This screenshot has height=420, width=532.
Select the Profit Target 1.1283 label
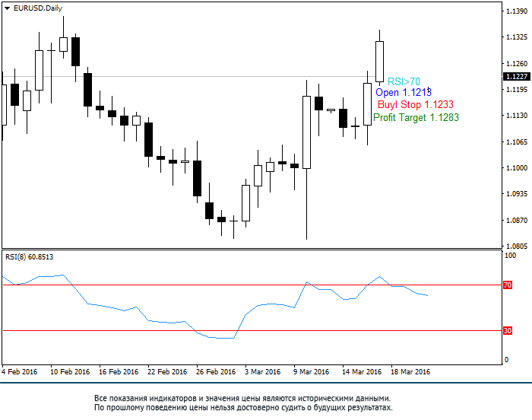pos(416,118)
